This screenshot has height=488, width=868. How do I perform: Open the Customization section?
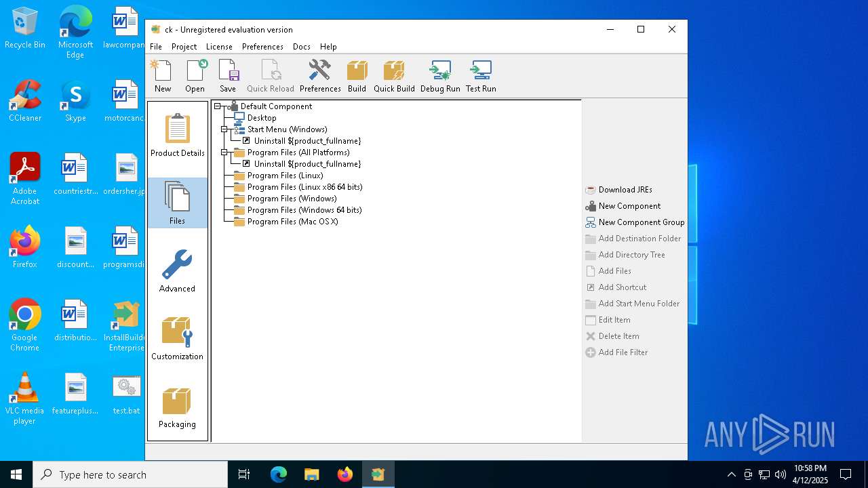tap(178, 338)
